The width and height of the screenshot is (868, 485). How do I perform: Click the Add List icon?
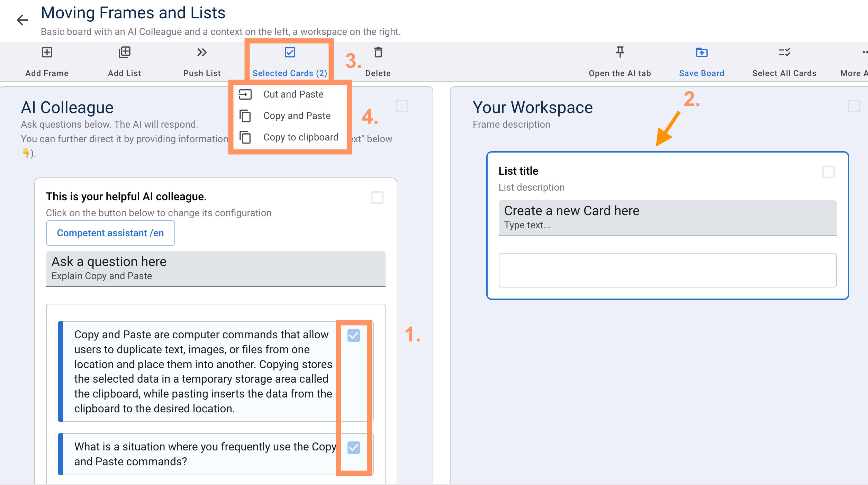(124, 53)
